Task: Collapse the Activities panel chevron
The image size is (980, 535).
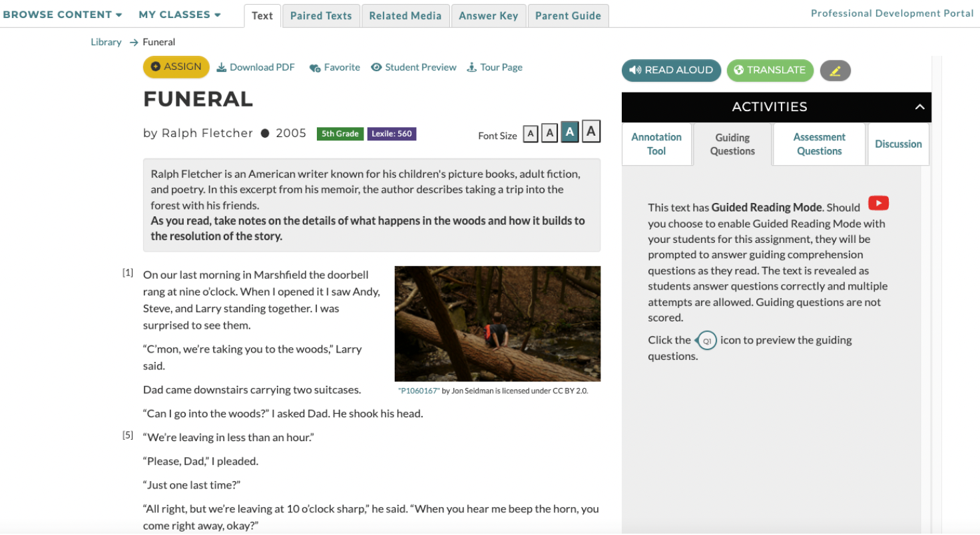Action: point(919,107)
